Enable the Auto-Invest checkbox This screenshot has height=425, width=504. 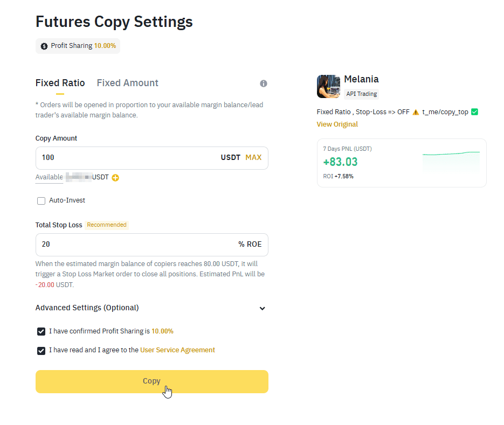coord(41,201)
